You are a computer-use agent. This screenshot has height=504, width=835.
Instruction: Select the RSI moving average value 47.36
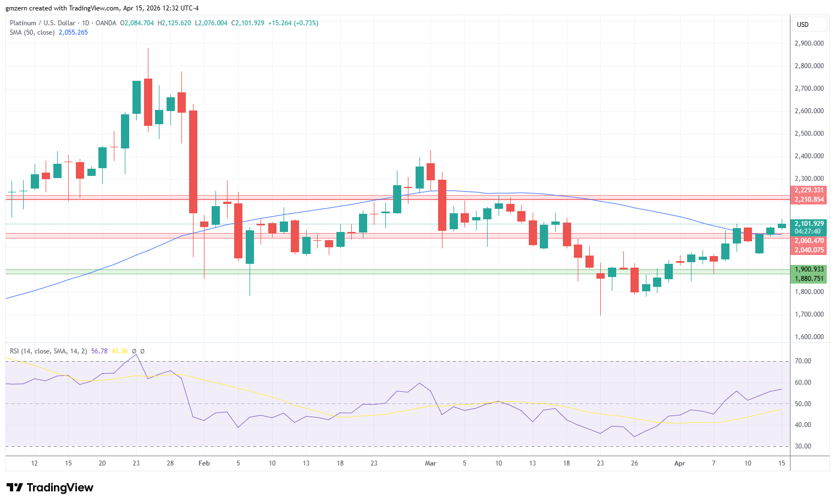(119, 351)
